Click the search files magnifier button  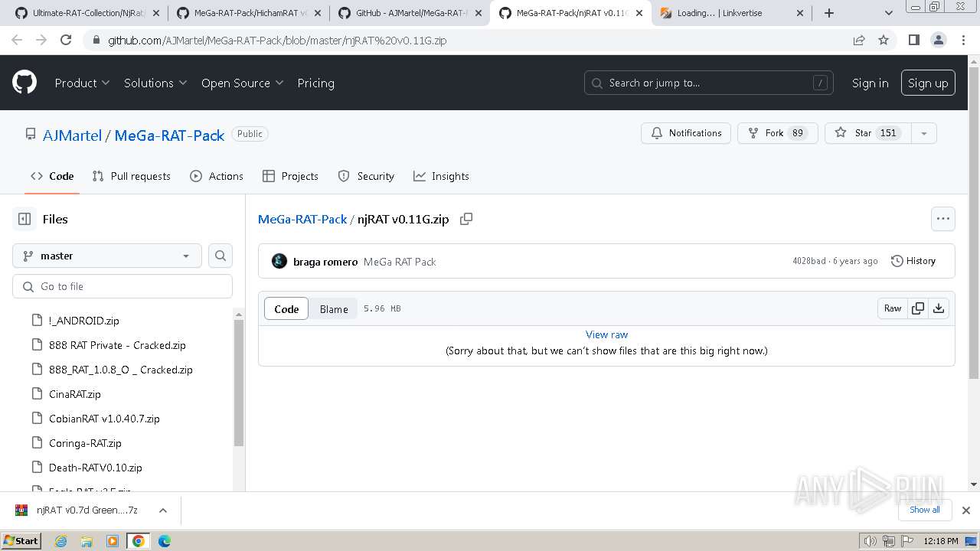220,256
